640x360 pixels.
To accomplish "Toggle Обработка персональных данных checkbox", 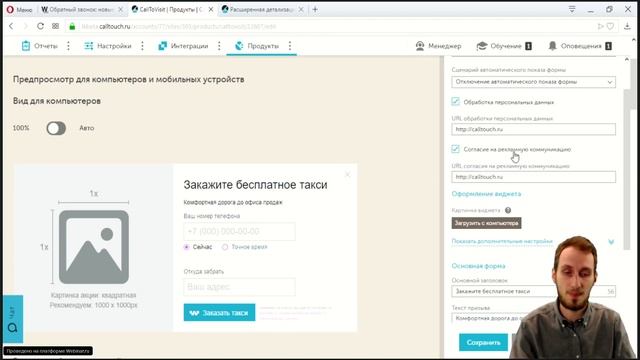I will (x=456, y=102).
